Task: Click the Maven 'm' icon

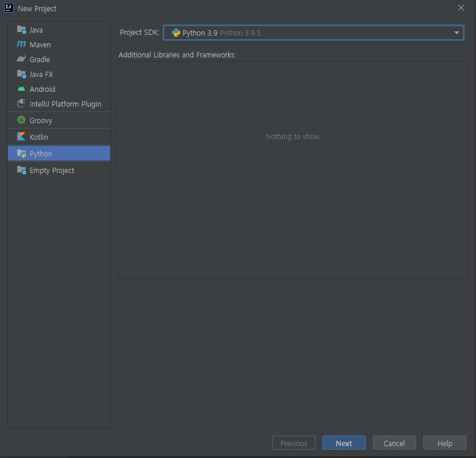Action: pyautogui.click(x=21, y=44)
